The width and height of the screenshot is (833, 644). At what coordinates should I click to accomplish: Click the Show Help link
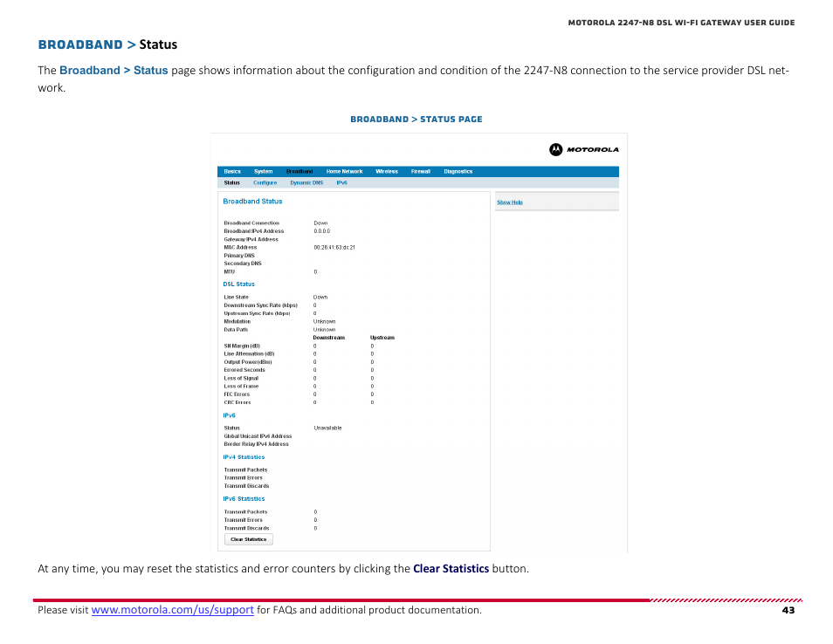(x=509, y=202)
